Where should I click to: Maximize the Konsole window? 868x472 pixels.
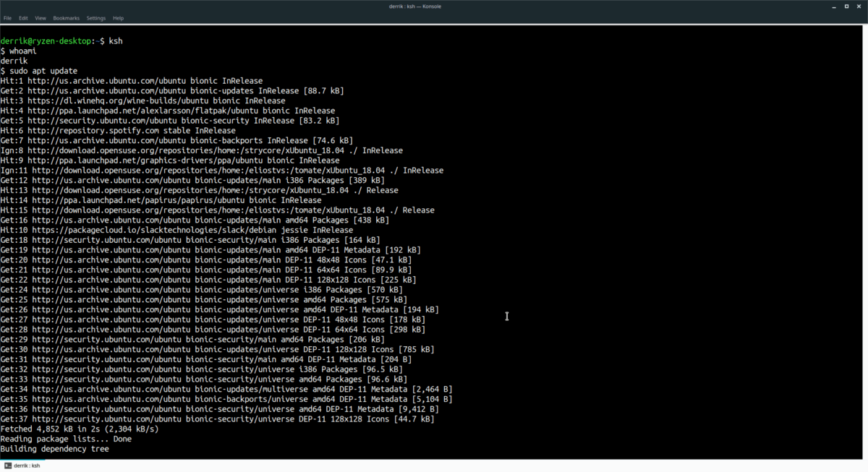coord(846,6)
